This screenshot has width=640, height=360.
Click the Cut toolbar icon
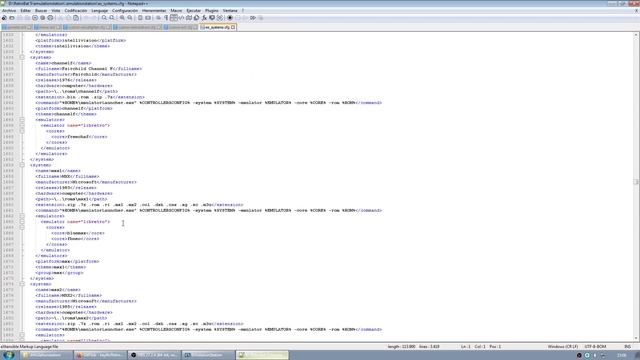click(60, 18)
